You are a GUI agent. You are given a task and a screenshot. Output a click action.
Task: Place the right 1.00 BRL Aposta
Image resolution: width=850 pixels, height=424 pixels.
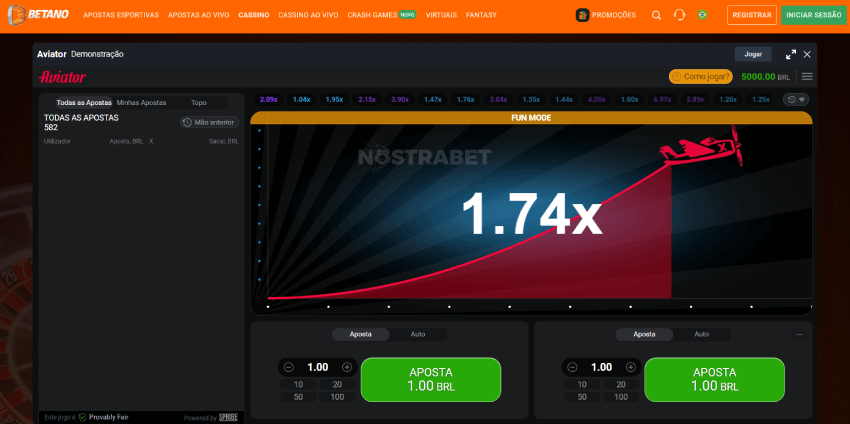714,380
